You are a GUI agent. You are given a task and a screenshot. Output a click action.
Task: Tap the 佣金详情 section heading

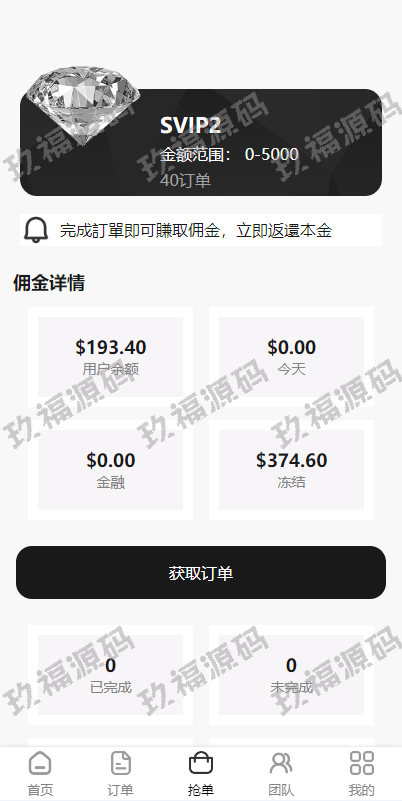[x=49, y=282]
